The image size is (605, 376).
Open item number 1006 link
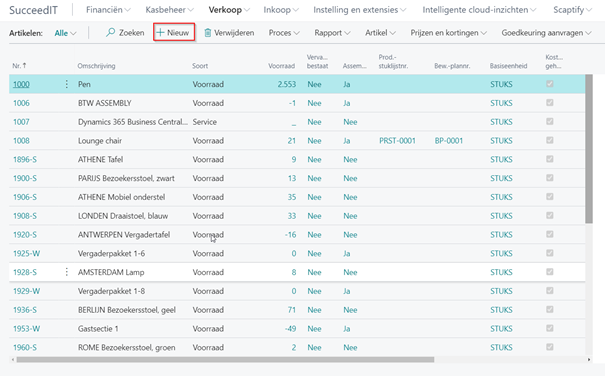click(21, 103)
